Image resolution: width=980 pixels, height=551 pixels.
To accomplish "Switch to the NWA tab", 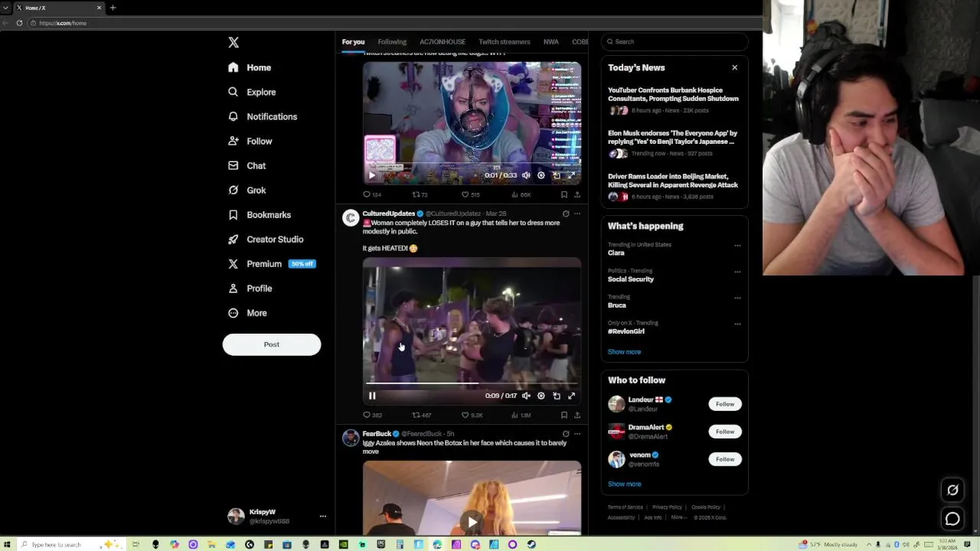I will tap(551, 41).
